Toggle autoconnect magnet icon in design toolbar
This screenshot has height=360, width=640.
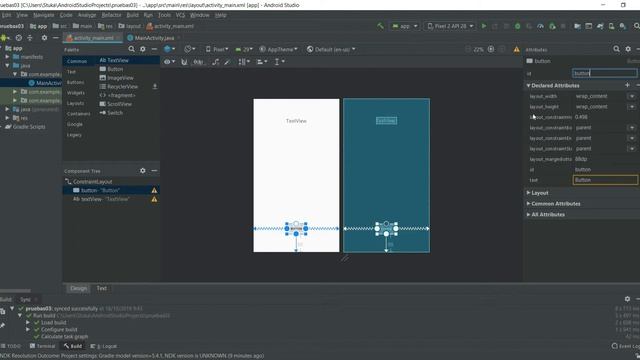coord(184,62)
